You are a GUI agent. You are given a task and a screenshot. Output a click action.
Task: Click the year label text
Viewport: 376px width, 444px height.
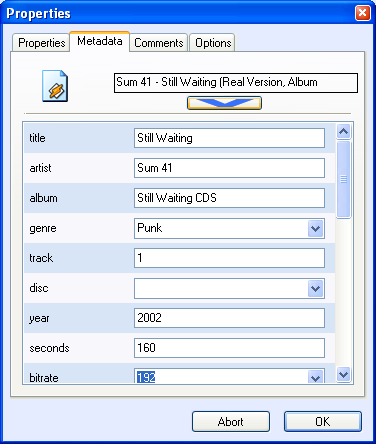coord(39,319)
